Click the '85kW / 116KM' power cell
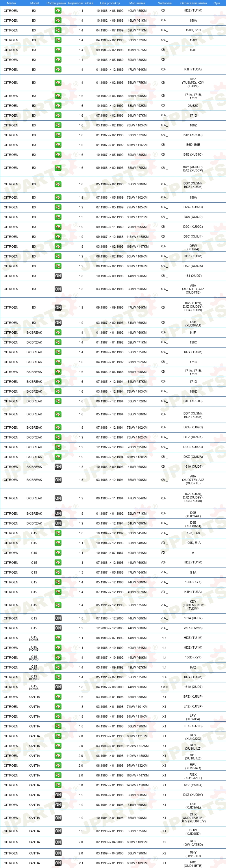The width and height of the screenshot is (226, 868). tap(137, 145)
